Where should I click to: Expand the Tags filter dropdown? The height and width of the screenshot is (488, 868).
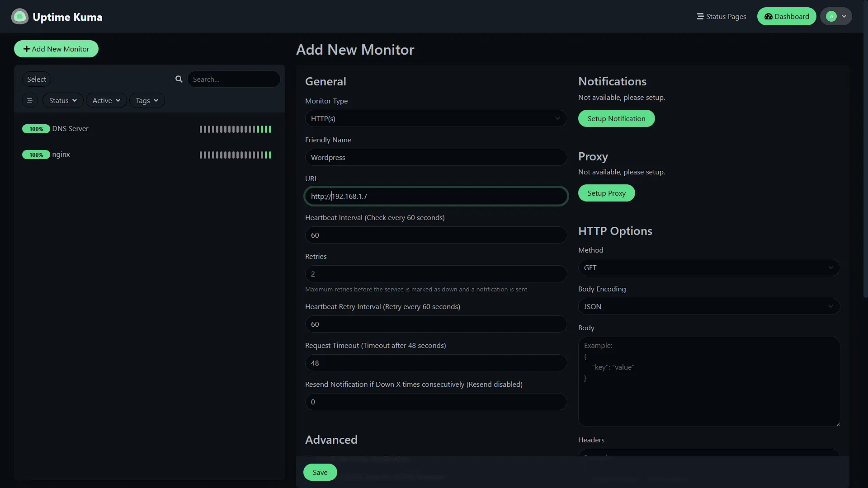[x=147, y=100]
